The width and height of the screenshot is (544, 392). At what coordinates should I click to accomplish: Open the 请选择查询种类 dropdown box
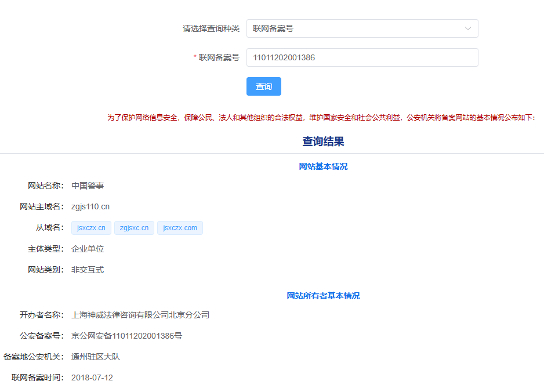[x=354, y=28]
